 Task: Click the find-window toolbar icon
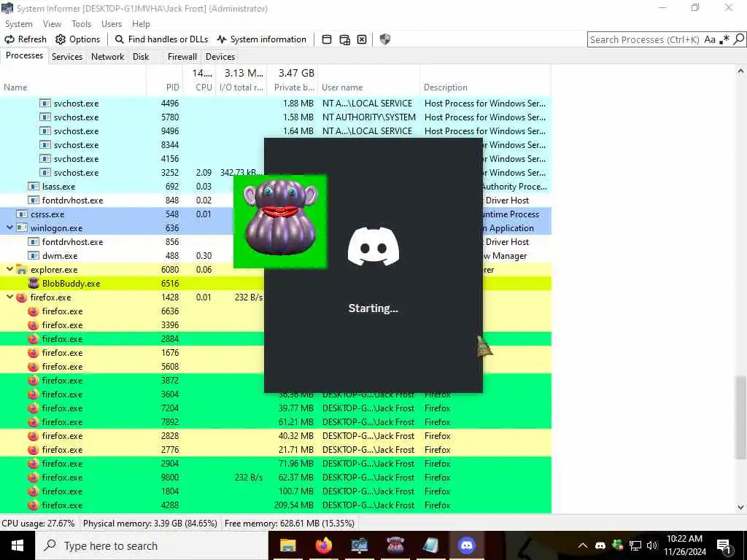click(344, 39)
